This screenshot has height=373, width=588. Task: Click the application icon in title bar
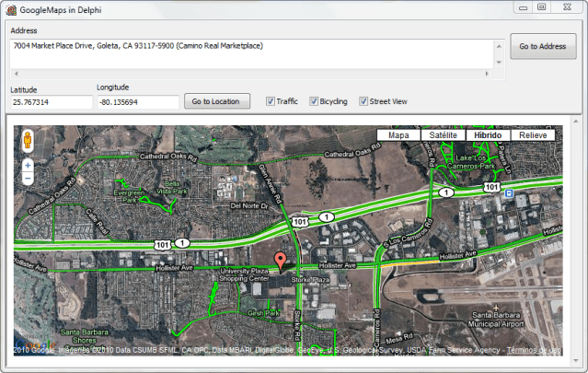(10, 7)
